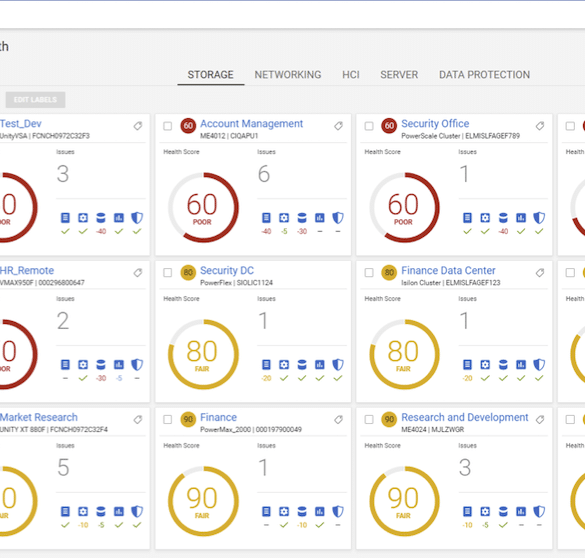Image resolution: width=585 pixels, height=558 pixels.
Task: Open the Account Management system link
Action: click(x=251, y=123)
